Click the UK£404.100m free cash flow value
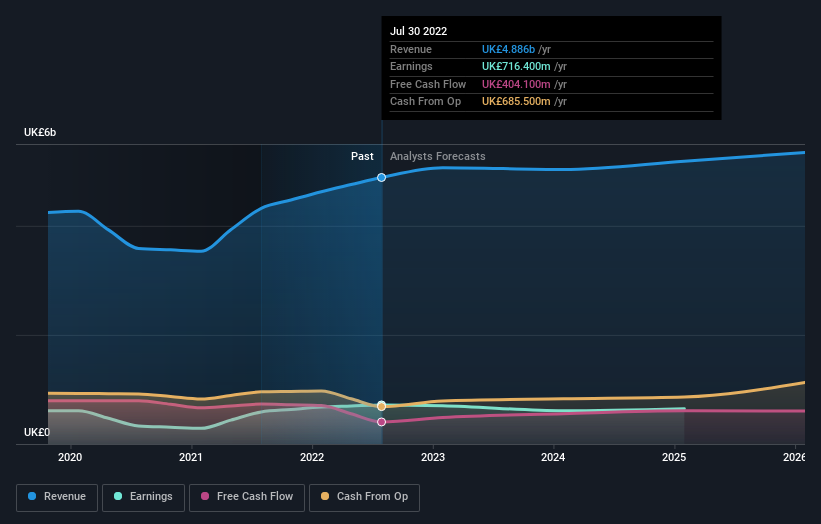Image resolution: width=821 pixels, height=524 pixels. tap(516, 84)
